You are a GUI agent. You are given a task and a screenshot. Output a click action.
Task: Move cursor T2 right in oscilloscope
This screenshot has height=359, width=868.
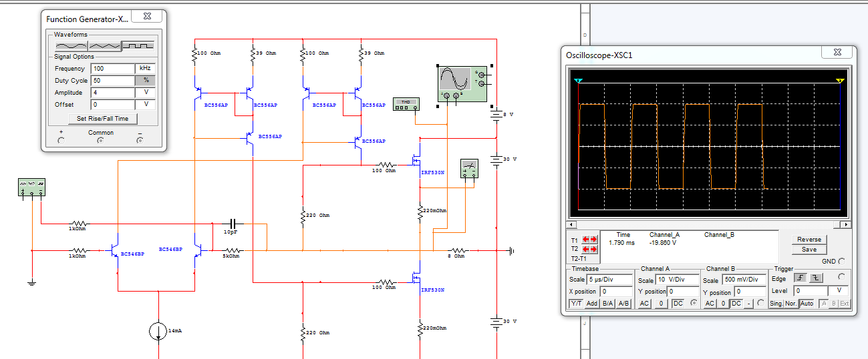[x=594, y=249]
